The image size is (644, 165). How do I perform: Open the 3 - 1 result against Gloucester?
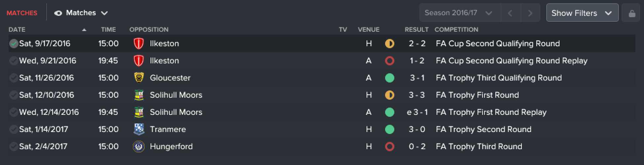pyautogui.click(x=417, y=78)
